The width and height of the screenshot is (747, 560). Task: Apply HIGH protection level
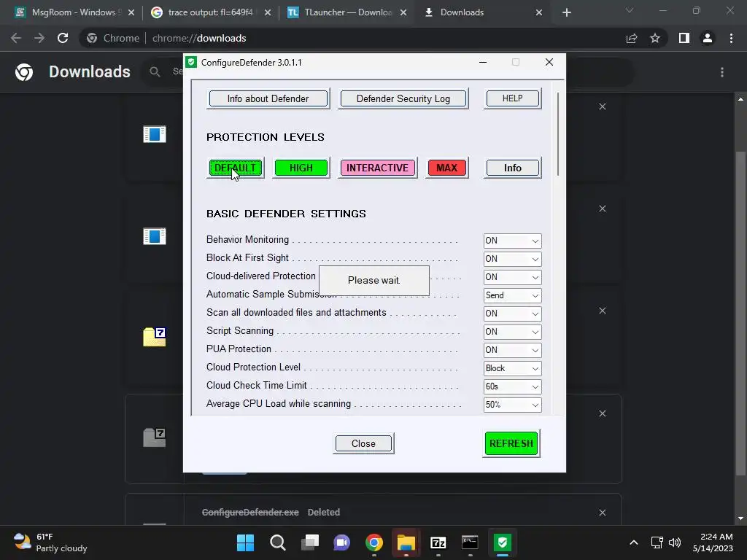click(x=301, y=168)
